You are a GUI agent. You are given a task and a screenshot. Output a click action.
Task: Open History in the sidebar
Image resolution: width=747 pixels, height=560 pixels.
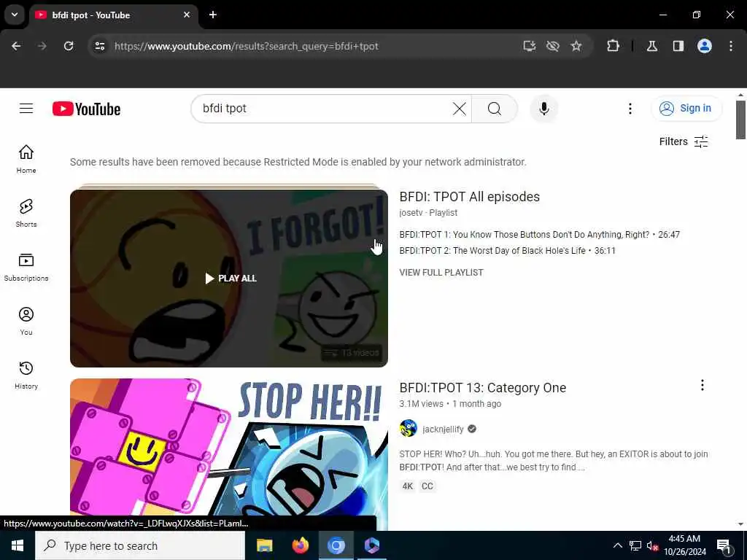point(26,376)
